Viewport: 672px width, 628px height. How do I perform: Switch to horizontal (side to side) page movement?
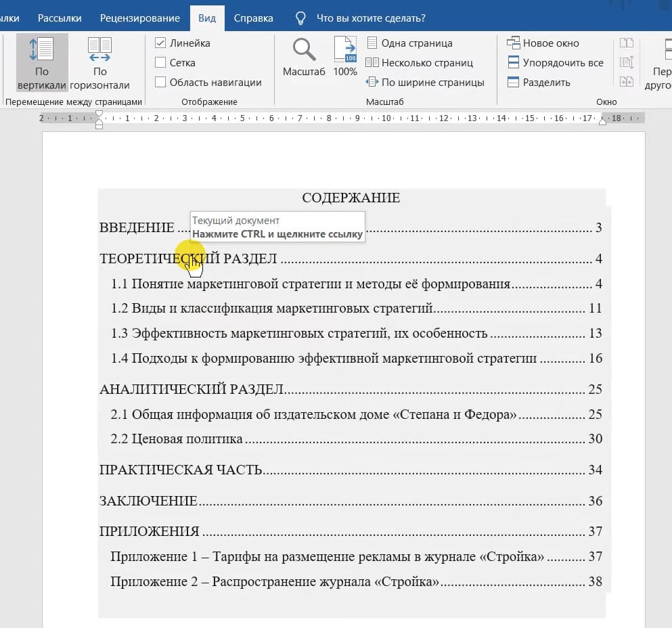(99, 62)
